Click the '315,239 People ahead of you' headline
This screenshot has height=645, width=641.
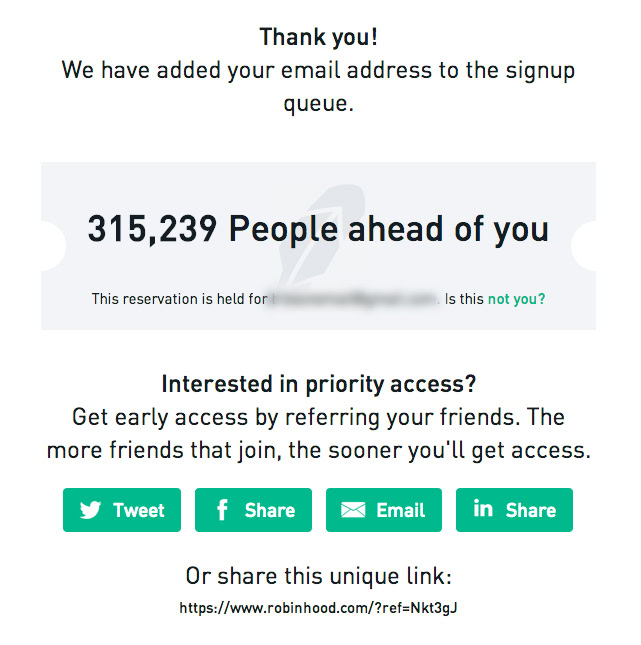[x=318, y=229]
